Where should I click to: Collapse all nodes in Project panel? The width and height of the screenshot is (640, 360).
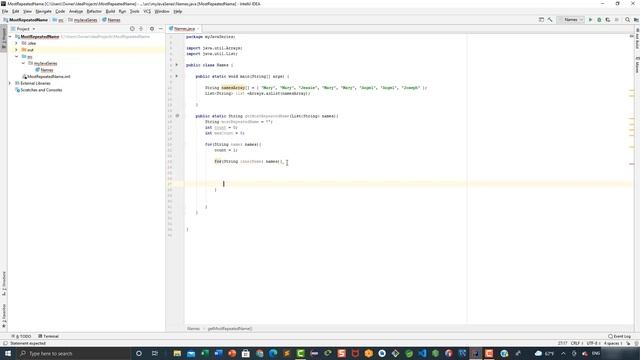(x=141, y=29)
